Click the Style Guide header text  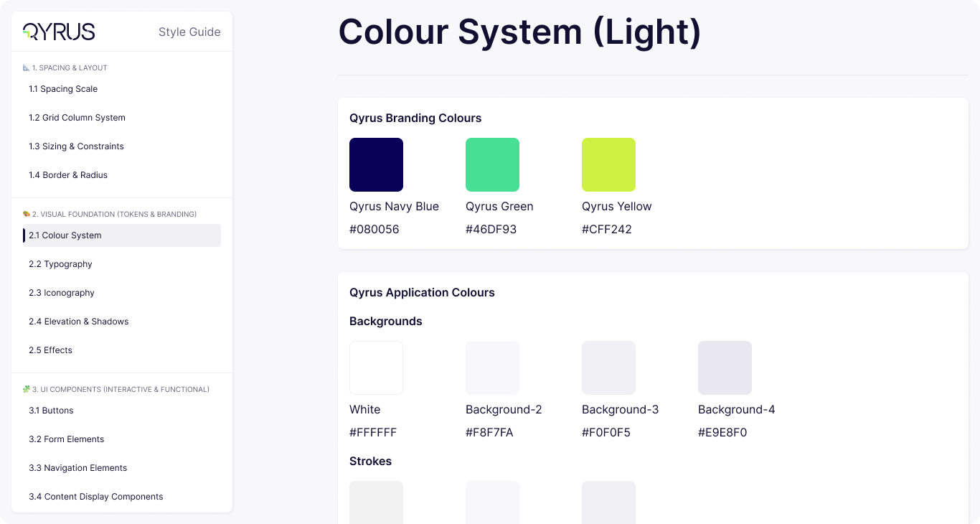[x=189, y=32]
